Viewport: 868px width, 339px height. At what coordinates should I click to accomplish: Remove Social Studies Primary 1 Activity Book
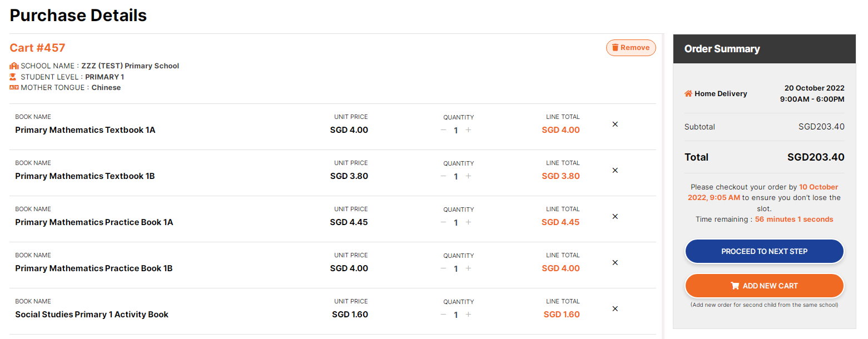point(615,309)
